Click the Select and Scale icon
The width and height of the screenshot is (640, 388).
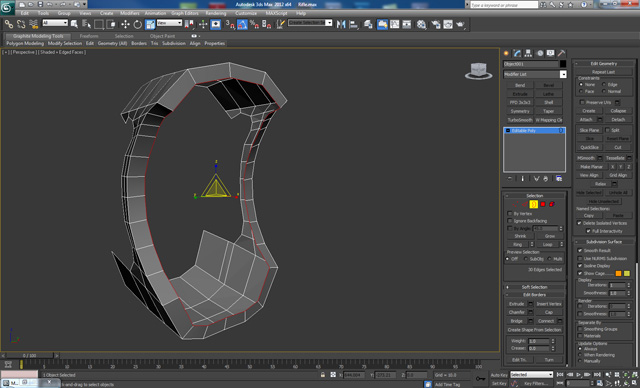pyautogui.click(x=150, y=24)
